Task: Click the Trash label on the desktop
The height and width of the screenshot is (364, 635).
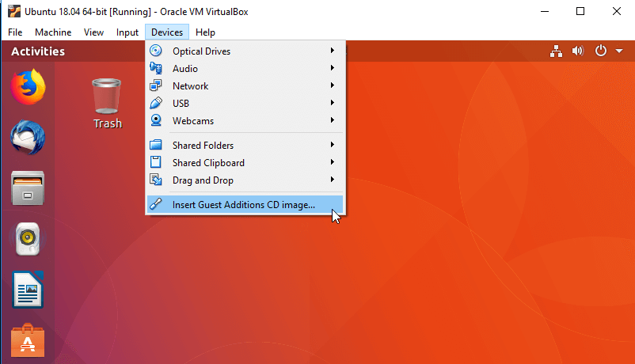Action: click(x=108, y=123)
